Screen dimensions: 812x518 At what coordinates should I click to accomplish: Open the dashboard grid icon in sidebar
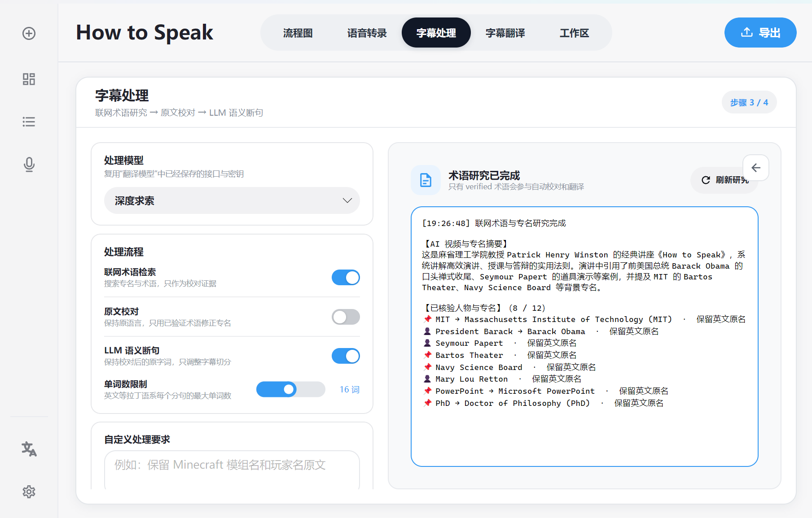(x=29, y=79)
